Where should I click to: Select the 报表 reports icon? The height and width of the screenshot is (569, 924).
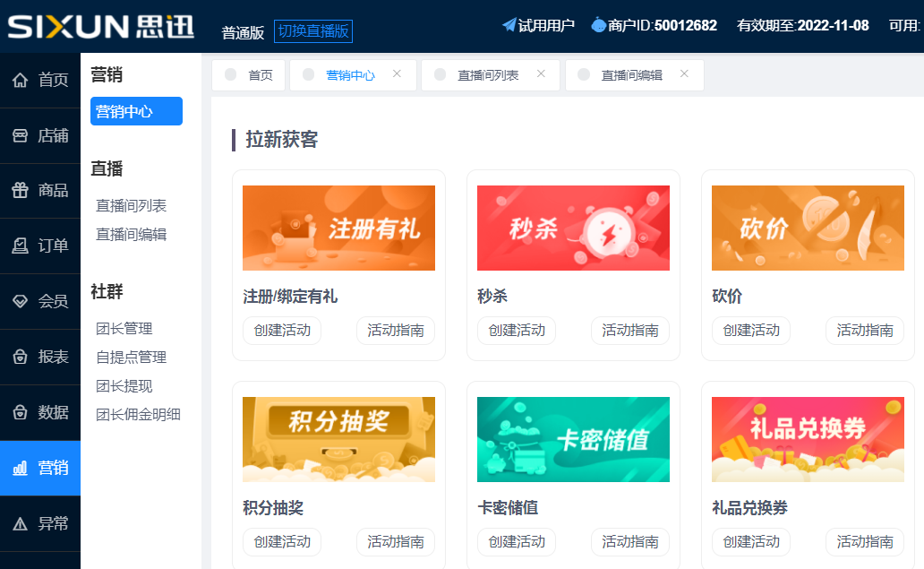point(21,357)
